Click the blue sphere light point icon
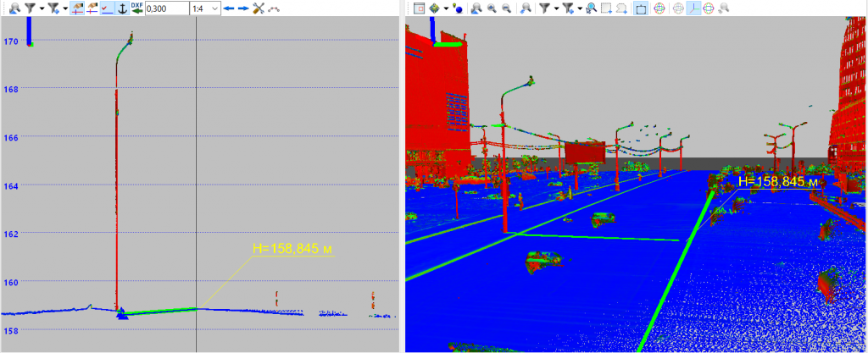 [x=457, y=8]
